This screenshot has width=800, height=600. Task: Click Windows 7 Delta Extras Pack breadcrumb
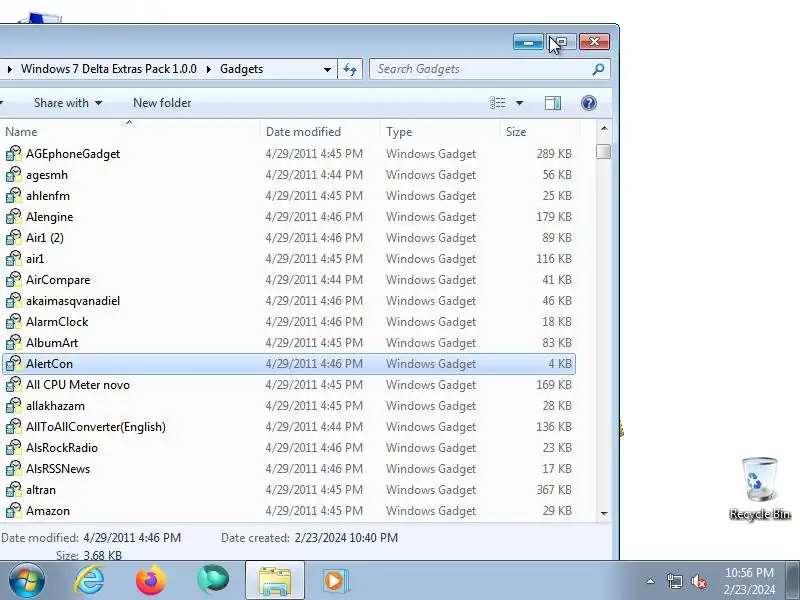(109, 69)
